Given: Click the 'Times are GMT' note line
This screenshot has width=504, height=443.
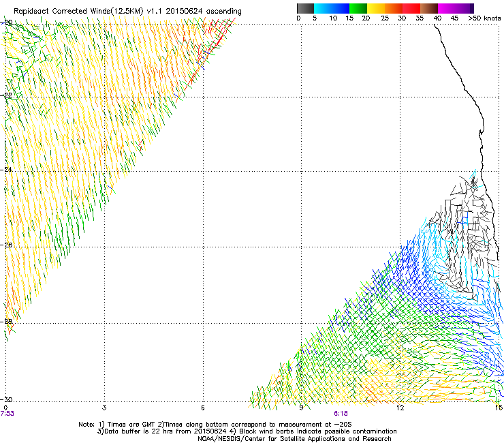Looking at the screenshot, I should click(215, 425).
